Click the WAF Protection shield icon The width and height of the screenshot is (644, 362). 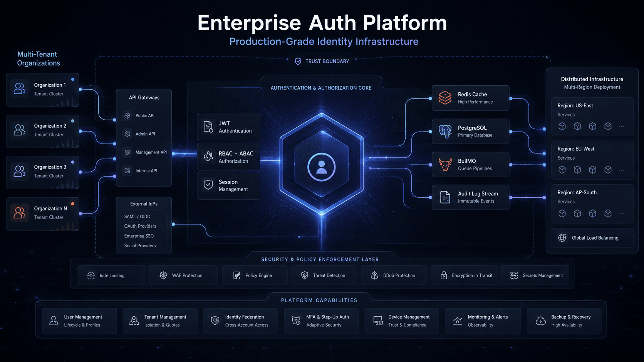(163, 275)
